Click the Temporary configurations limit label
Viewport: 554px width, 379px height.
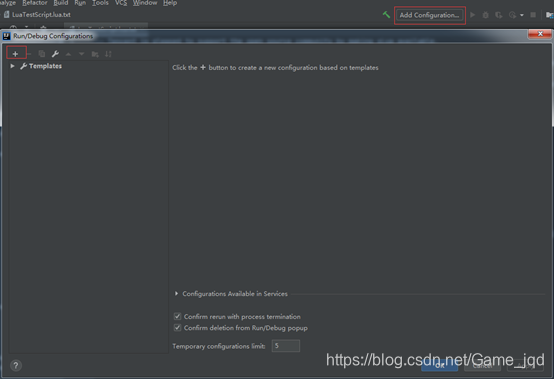219,346
